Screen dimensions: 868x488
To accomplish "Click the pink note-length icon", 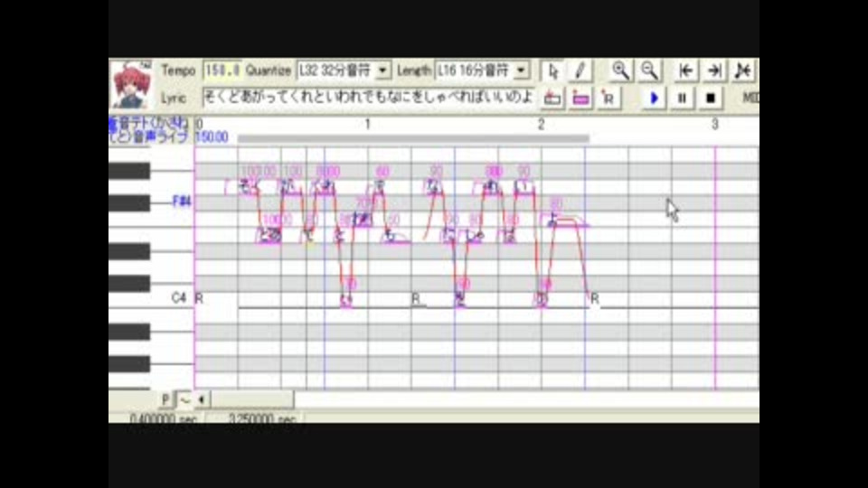I will [x=580, y=99].
